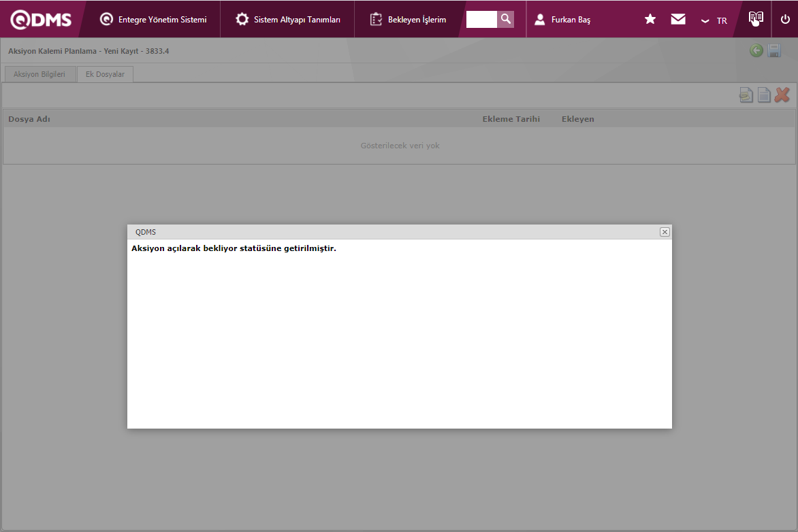Switch to Ek Dosyalar tab

click(105, 74)
